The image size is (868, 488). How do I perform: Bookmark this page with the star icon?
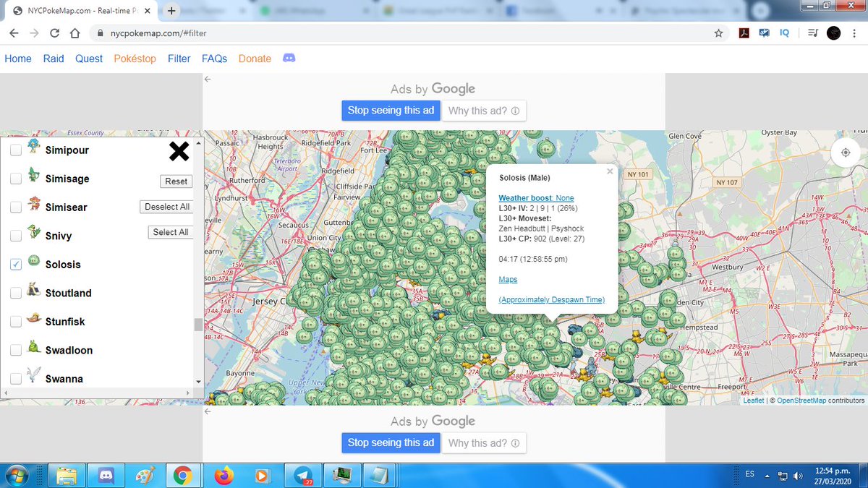point(718,33)
